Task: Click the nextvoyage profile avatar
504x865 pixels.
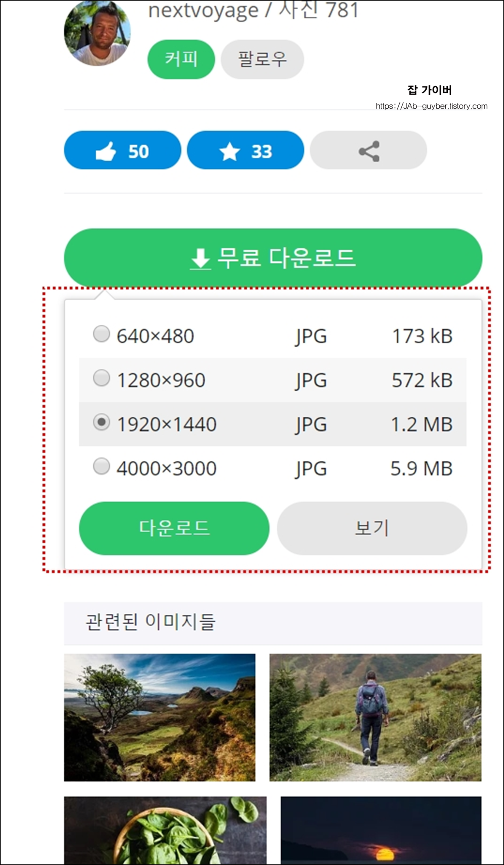Action: coord(97,33)
